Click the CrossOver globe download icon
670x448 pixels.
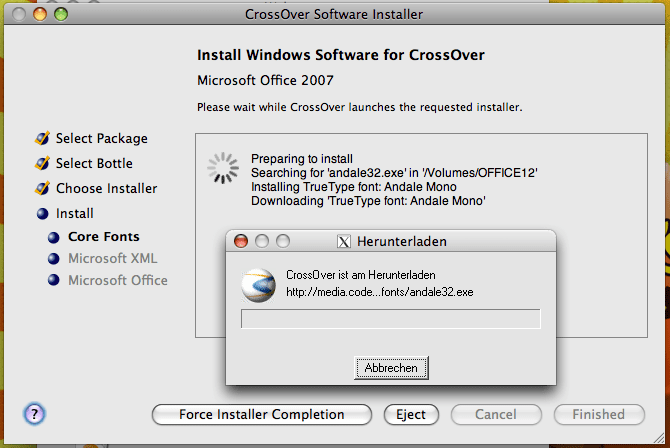(259, 284)
